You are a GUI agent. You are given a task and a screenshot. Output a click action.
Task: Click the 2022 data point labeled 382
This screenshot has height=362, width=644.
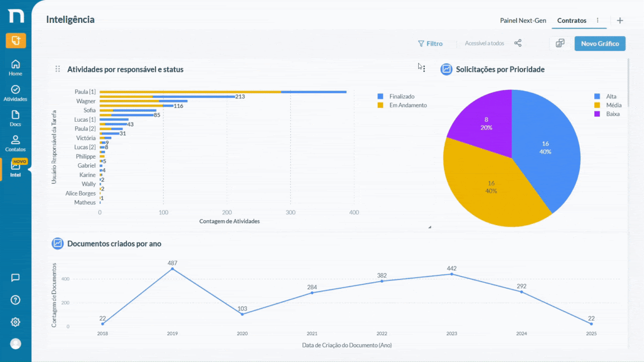(382, 281)
